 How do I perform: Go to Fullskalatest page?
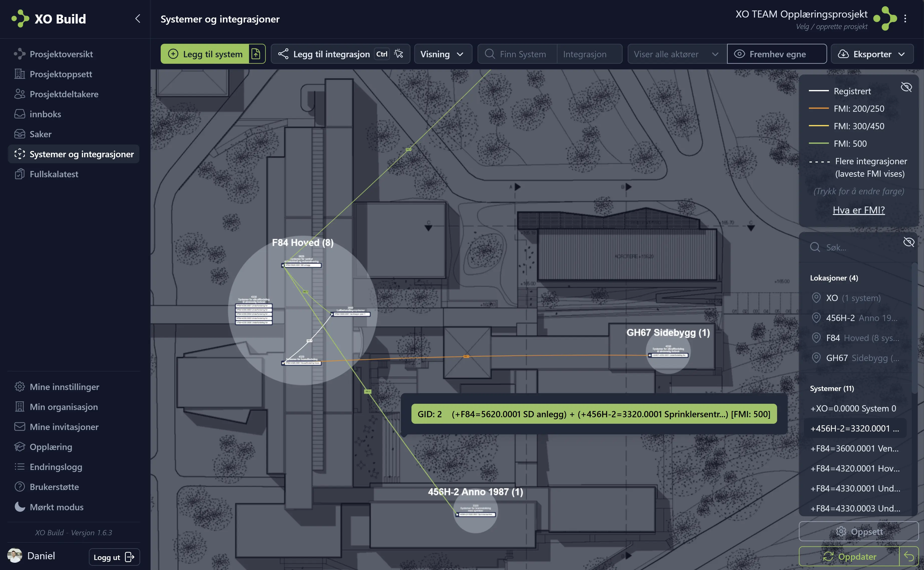tap(54, 174)
